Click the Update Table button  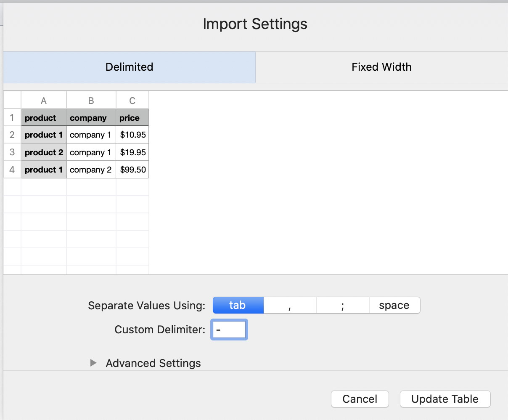point(445,399)
